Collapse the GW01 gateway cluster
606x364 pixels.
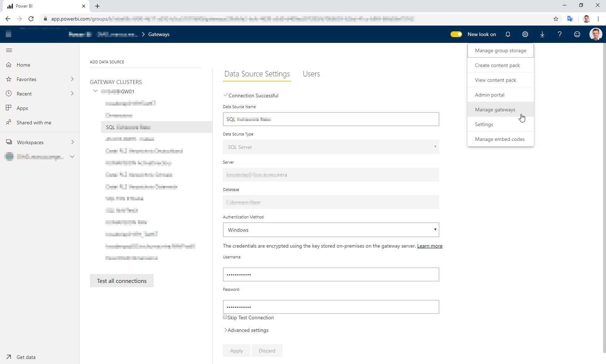click(95, 91)
